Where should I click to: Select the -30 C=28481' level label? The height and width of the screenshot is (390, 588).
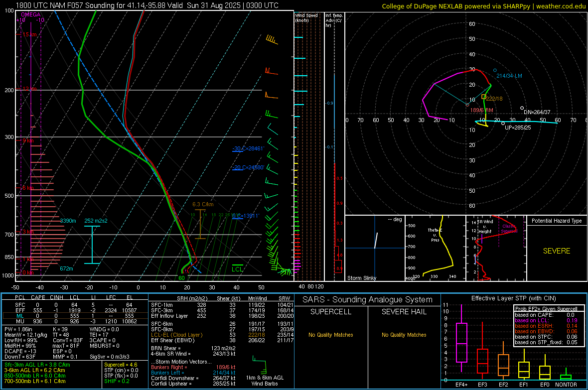(x=248, y=148)
